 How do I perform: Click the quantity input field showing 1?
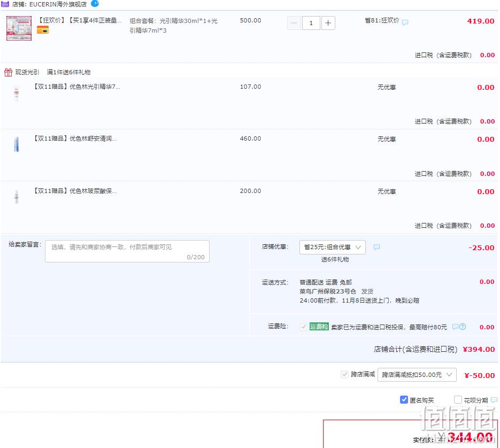[311, 23]
